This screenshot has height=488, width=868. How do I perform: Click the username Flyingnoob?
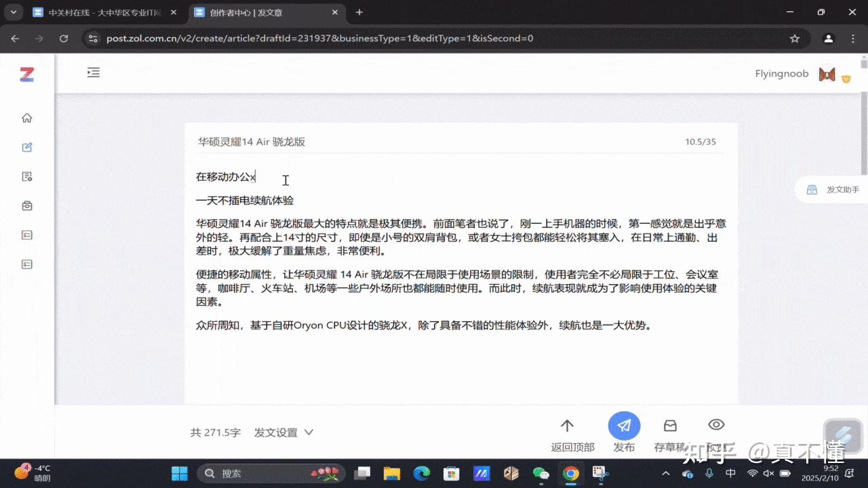(x=782, y=74)
